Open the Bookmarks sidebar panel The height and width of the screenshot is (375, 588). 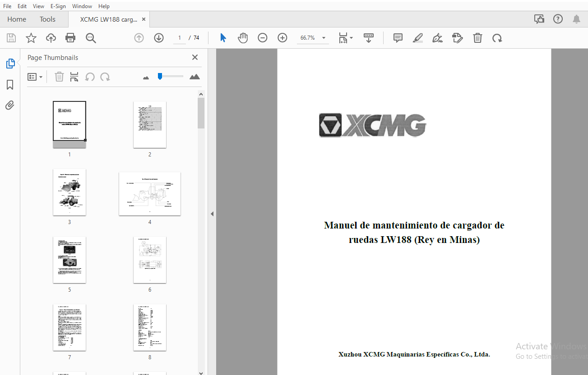pos(10,85)
